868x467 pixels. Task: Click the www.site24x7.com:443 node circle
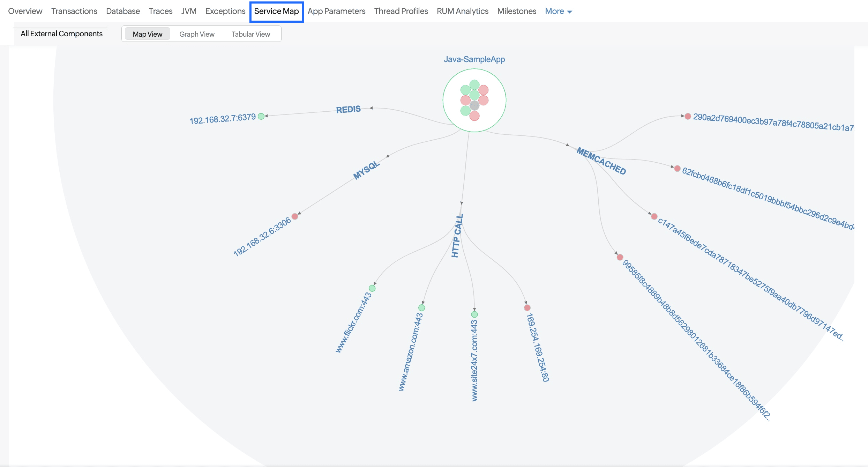(474, 314)
